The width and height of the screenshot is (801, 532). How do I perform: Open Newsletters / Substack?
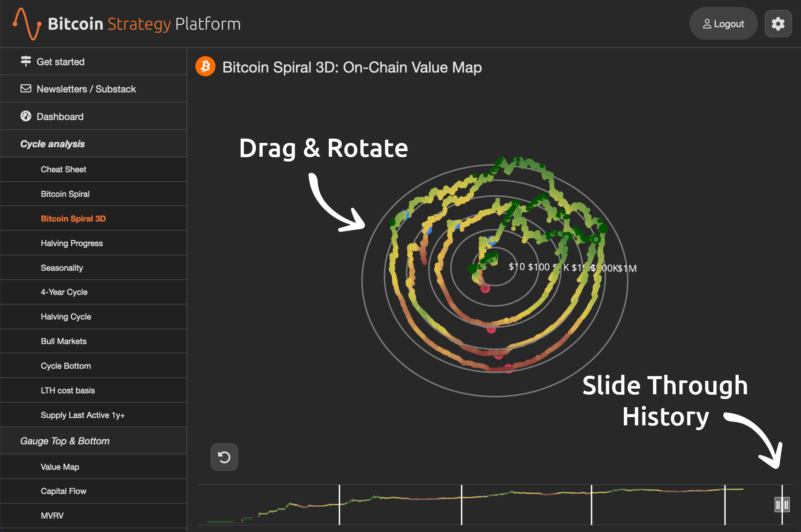tap(93, 89)
